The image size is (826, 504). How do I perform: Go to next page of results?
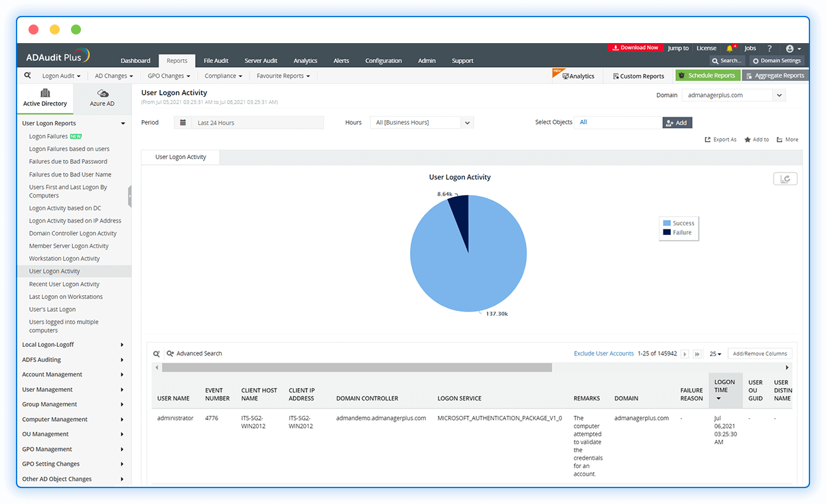[685, 354]
